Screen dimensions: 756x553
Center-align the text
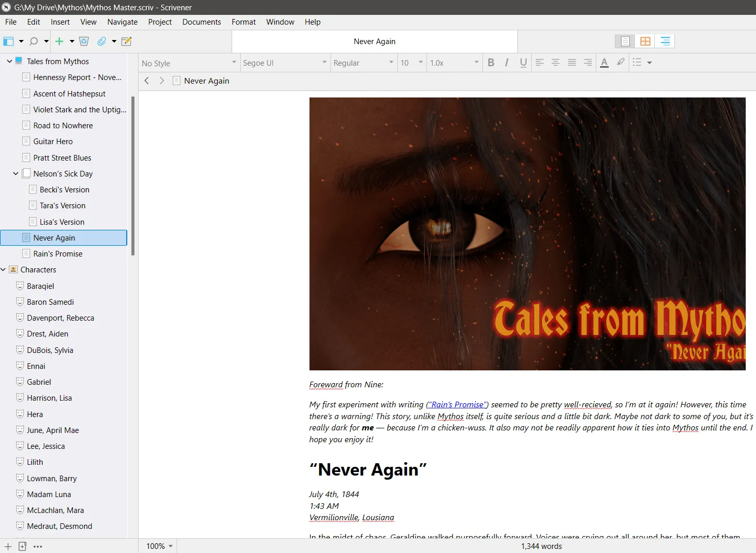coord(555,62)
